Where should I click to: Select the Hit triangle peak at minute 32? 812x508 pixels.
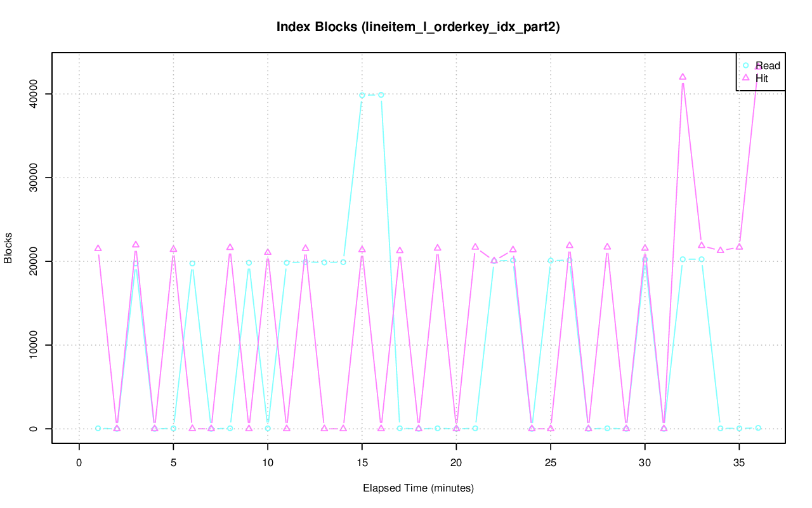click(683, 77)
